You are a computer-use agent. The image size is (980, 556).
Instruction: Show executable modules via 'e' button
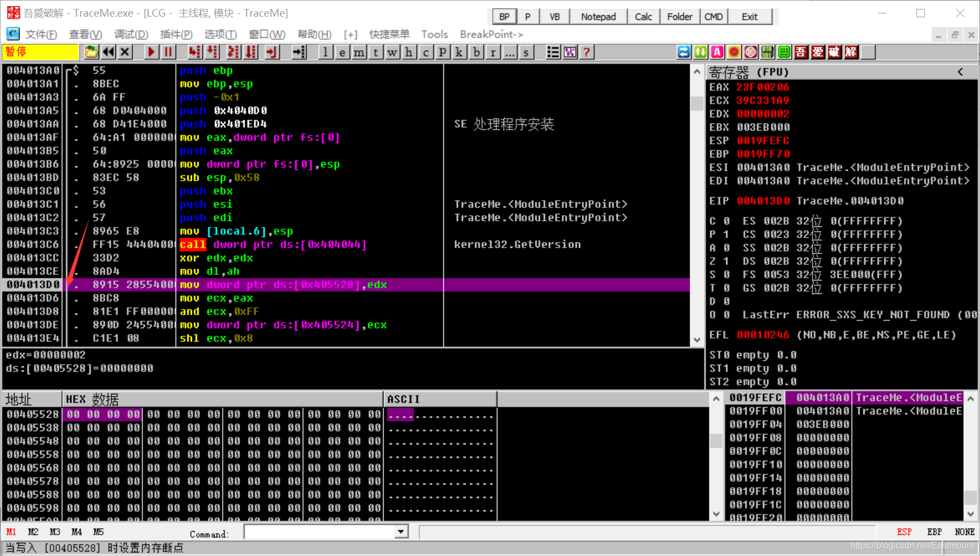(342, 52)
